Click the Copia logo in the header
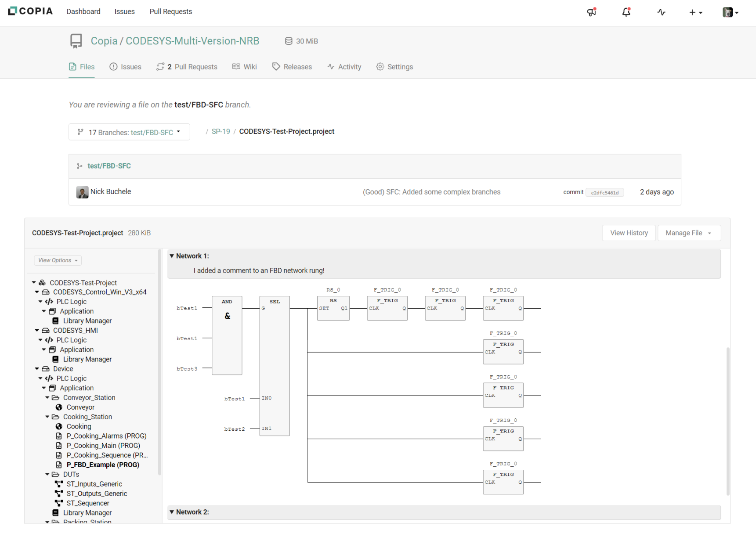Viewport: 756px width, 544px height. click(30, 11)
